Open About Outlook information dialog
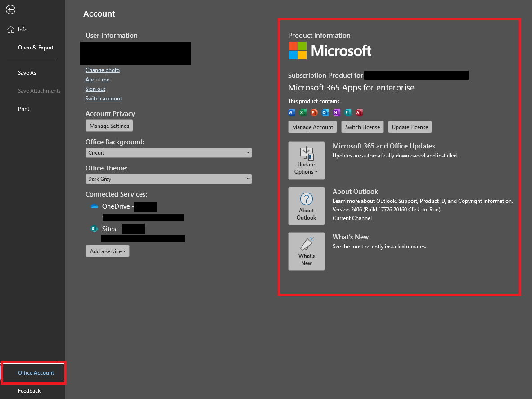Screen dimensions: 532x399 (x=307, y=206)
